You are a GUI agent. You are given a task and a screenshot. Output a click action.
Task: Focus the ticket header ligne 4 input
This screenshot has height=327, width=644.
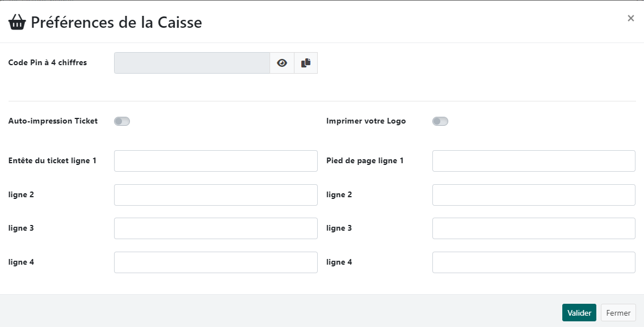(x=216, y=262)
